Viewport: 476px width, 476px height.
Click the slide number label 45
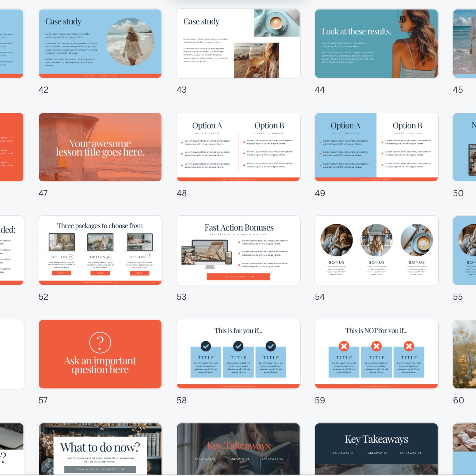coord(458,90)
